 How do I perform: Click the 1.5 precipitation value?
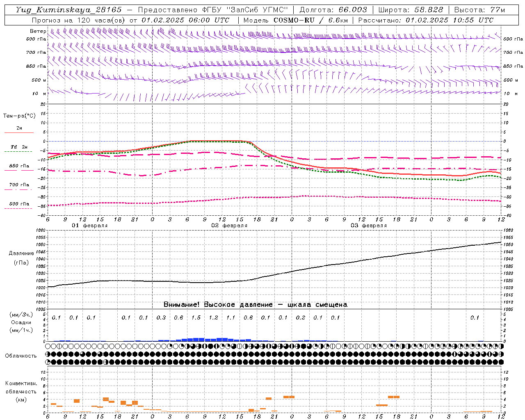[x=196, y=317]
